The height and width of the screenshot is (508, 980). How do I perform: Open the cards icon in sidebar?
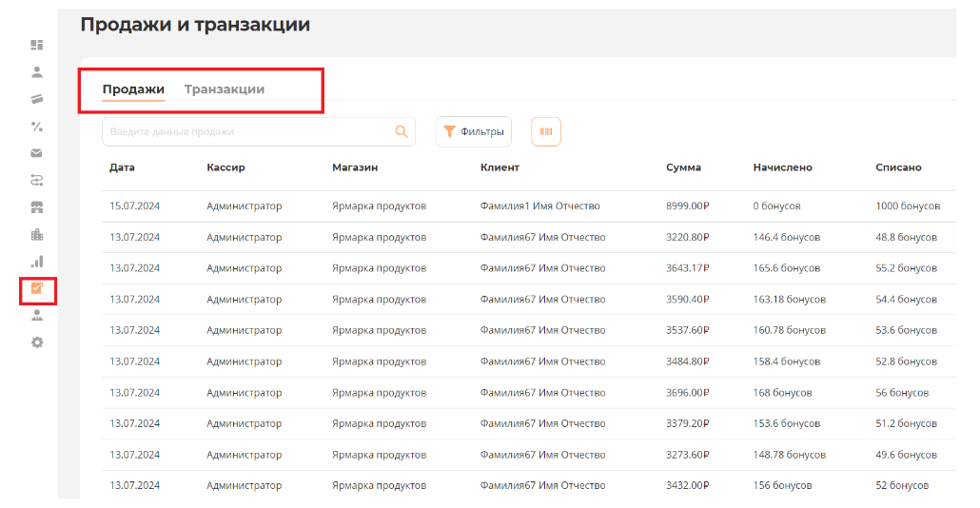pos(37,99)
